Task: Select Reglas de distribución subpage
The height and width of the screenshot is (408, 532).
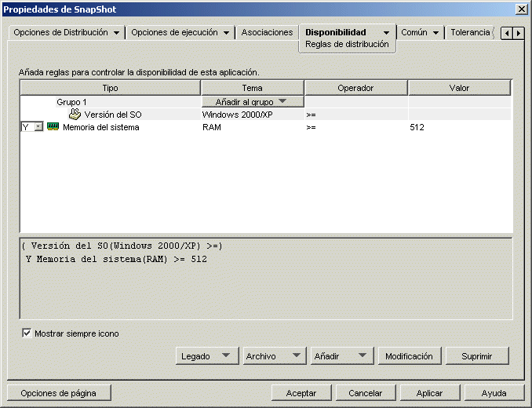Action: tap(347, 44)
